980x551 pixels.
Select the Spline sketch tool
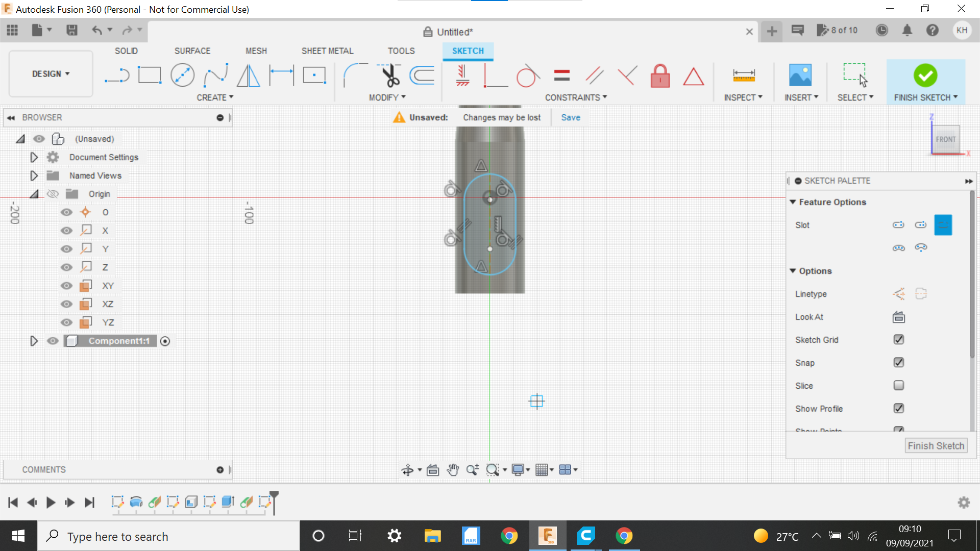point(215,76)
